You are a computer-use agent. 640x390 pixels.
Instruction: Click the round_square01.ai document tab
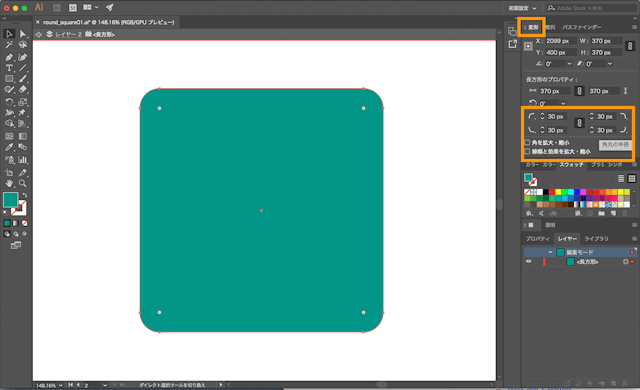coord(106,22)
